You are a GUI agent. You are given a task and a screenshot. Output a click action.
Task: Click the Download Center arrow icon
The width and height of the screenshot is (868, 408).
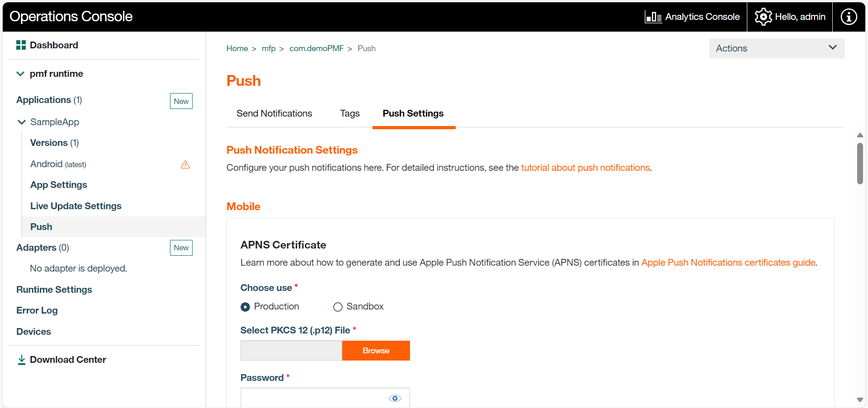click(x=21, y=360)
